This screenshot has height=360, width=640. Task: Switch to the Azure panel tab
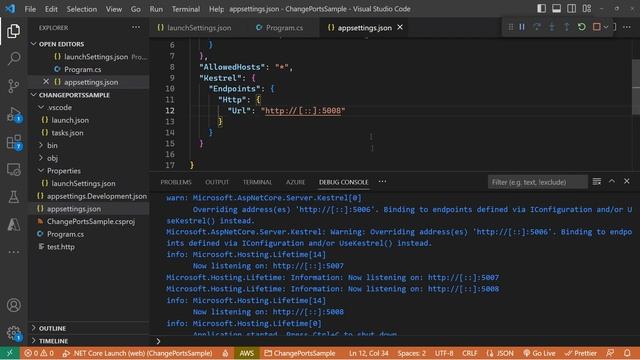click(295, 182)
